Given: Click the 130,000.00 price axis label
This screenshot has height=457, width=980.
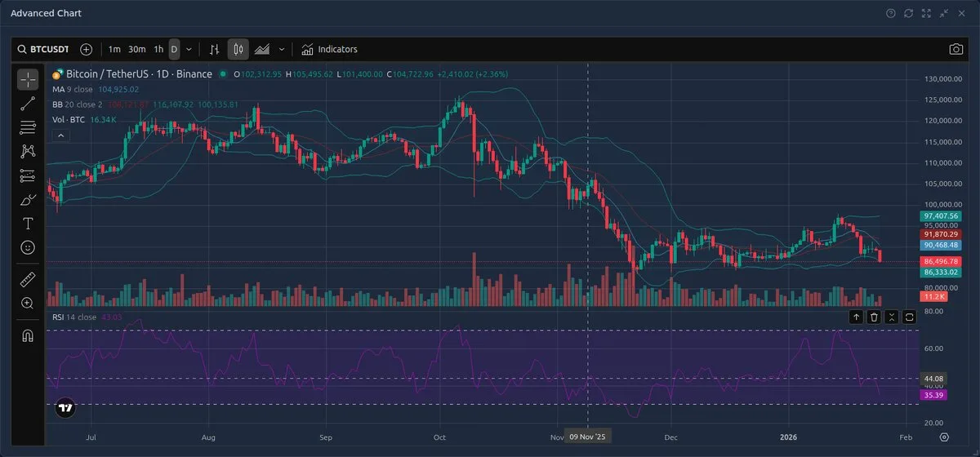Looking at the screenshot, I should [x=942, y=79].
